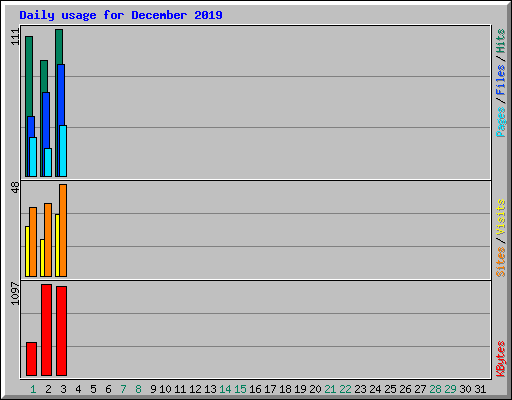Click day 27 on the x-axis
The image size is (512, 400).
point(420,389)
